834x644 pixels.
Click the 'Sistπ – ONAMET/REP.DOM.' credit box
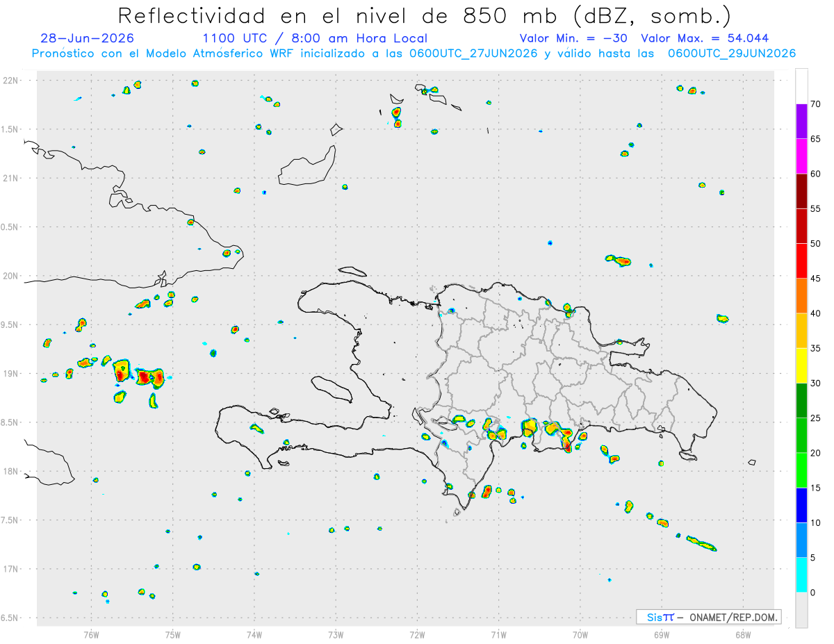tap(709, 617)
